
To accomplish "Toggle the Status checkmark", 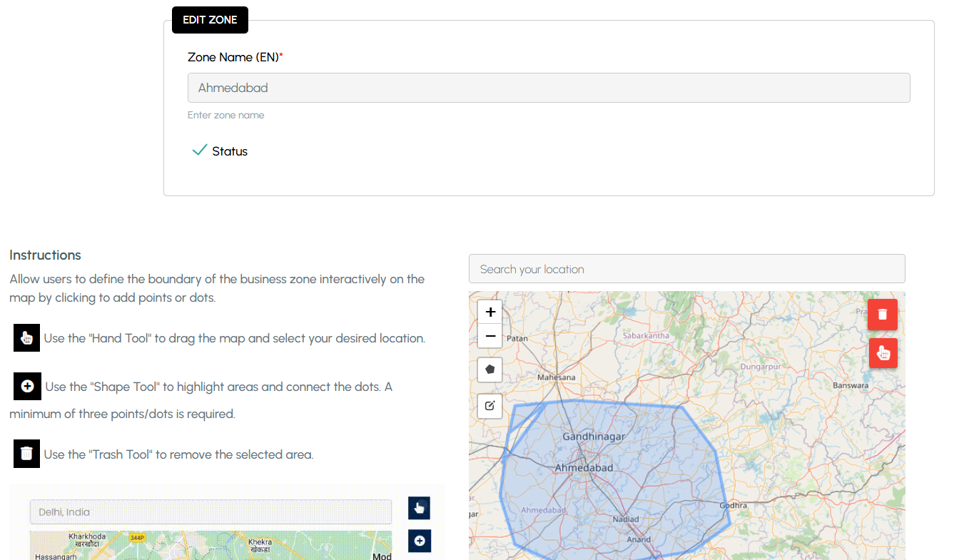I will click(200, 151).
